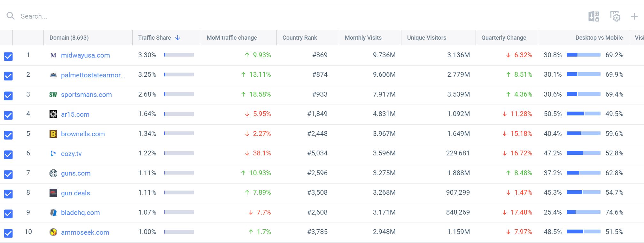
Task: Click guns.com traffic share bar
Action: coord(179,173)
